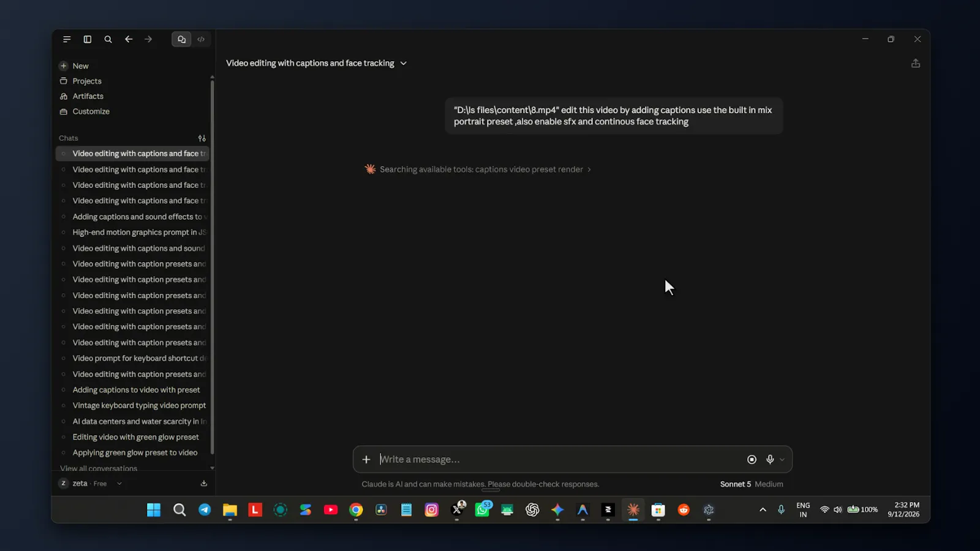Click the chats filter settings icon

202,138
